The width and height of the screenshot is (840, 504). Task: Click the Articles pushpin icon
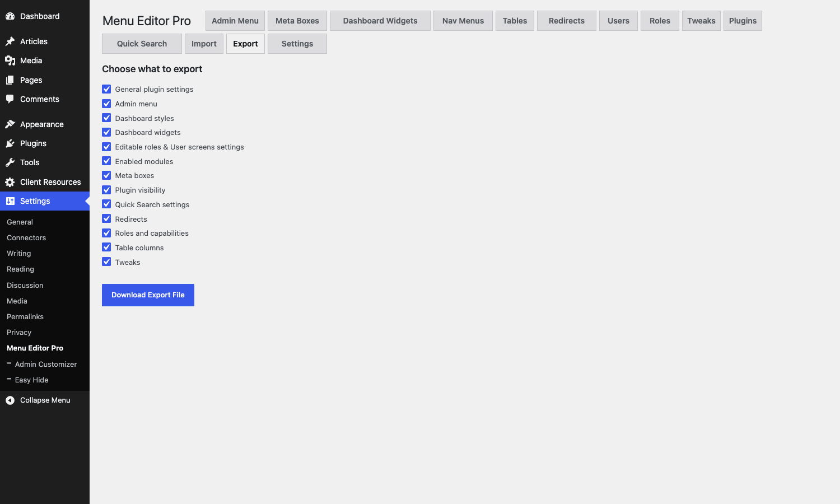point(10,41)
